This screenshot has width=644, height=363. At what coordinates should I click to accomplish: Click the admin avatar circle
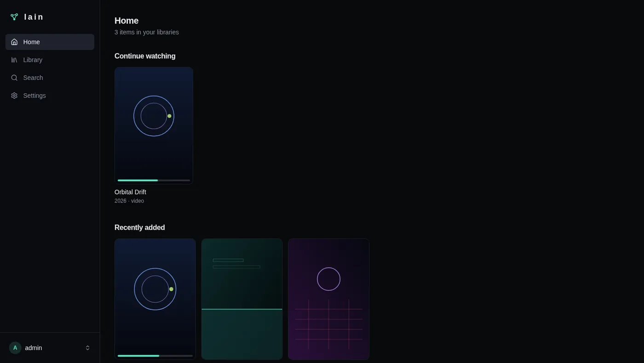(15, 348)
